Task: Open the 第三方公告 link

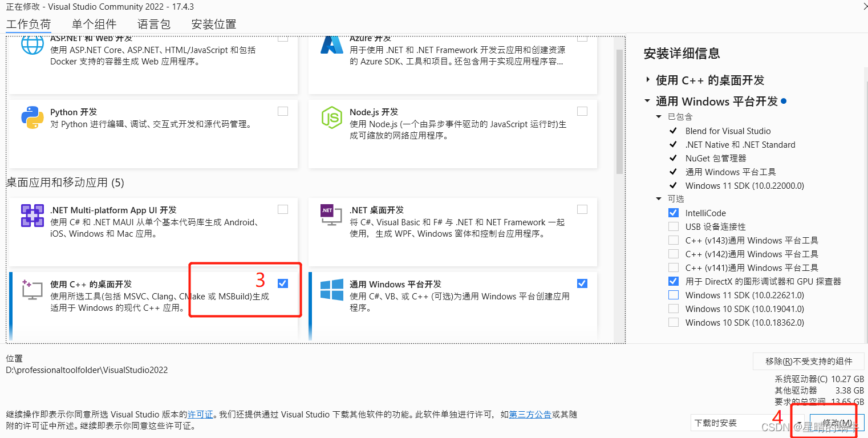Action: 530,415
